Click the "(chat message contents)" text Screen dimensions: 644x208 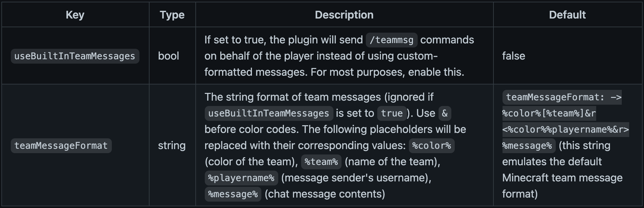click(x=325, y=194)
